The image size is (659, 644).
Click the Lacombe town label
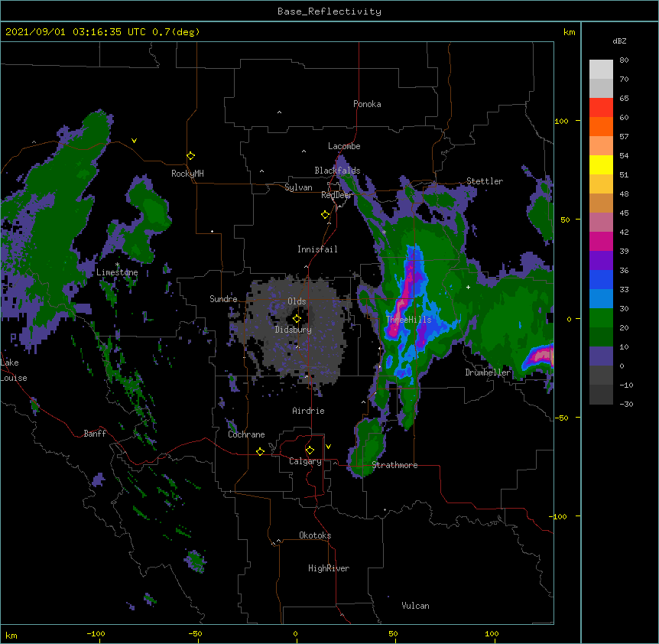pyautogui.click(x=344, y=146)
